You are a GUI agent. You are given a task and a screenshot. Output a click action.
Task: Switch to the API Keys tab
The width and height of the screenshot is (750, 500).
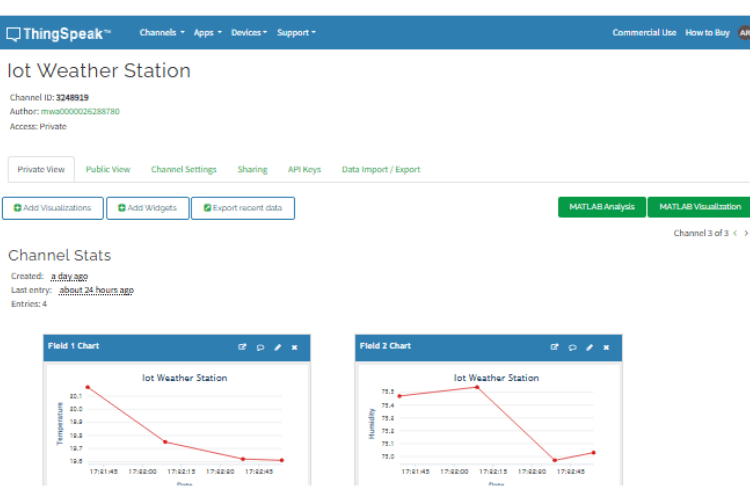pyautogui.click(x=304, y=169)
